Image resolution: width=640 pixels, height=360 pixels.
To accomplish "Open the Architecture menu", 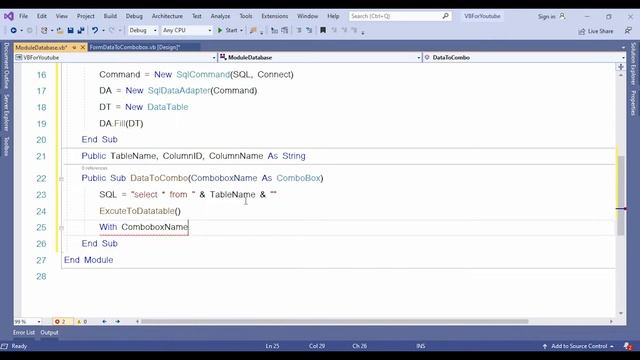I will (167, 16).
